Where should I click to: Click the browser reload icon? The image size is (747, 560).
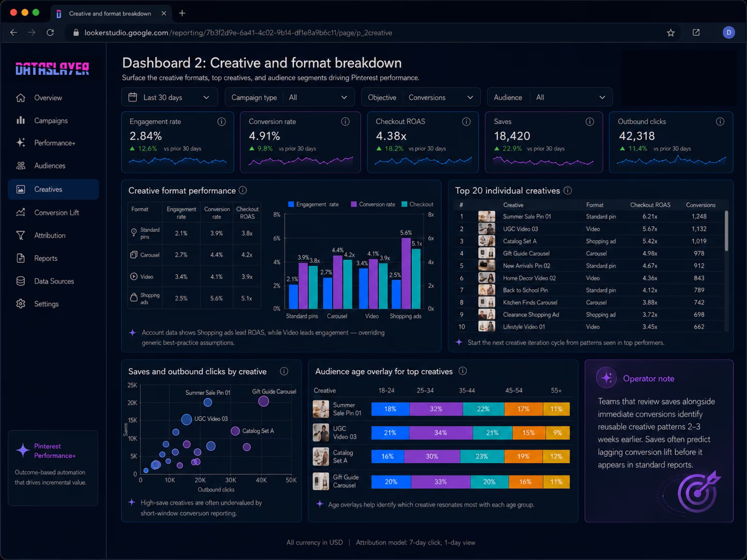(x=50, y=32)
